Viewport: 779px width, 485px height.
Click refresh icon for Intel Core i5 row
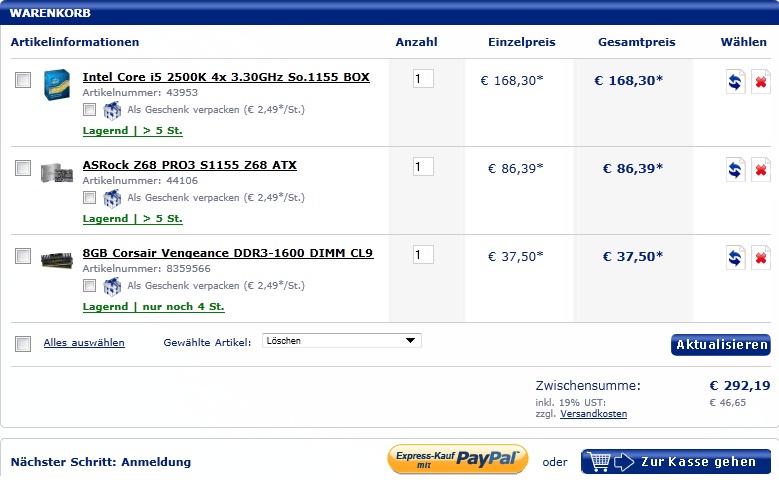click(x=735, y=81)
